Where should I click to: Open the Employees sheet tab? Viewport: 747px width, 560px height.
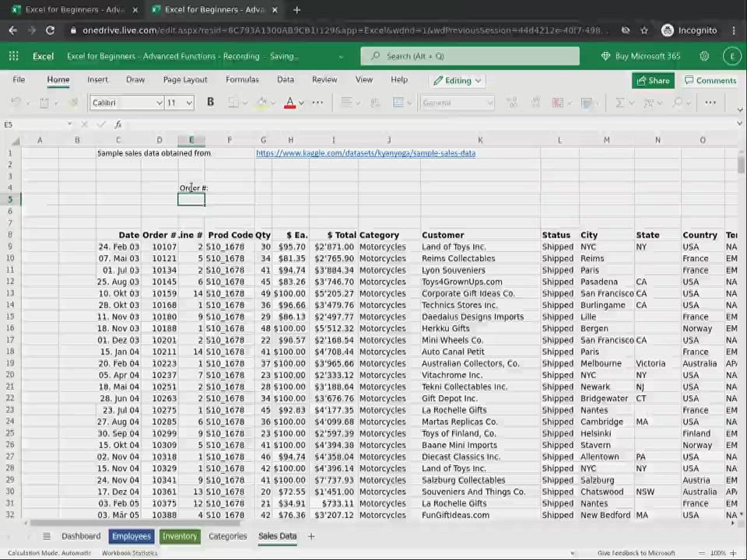point(132,536)
